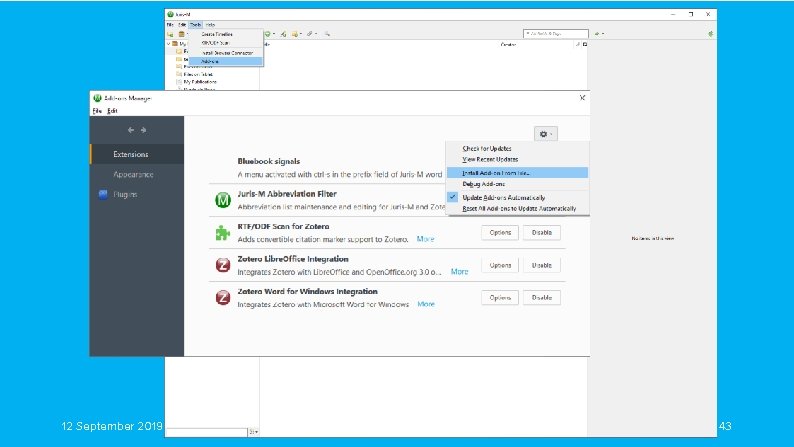The height and width of the screenshot is (447, 794).
Task: Click the Juris-M Abbreviation Filter green icon
Action: click(x=223, y=200)
